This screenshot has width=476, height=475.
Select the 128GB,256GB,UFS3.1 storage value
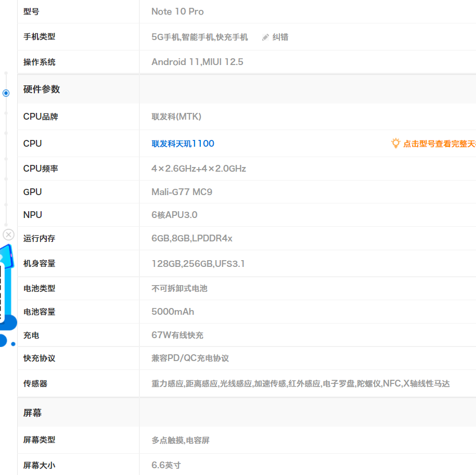click(198, 263)
